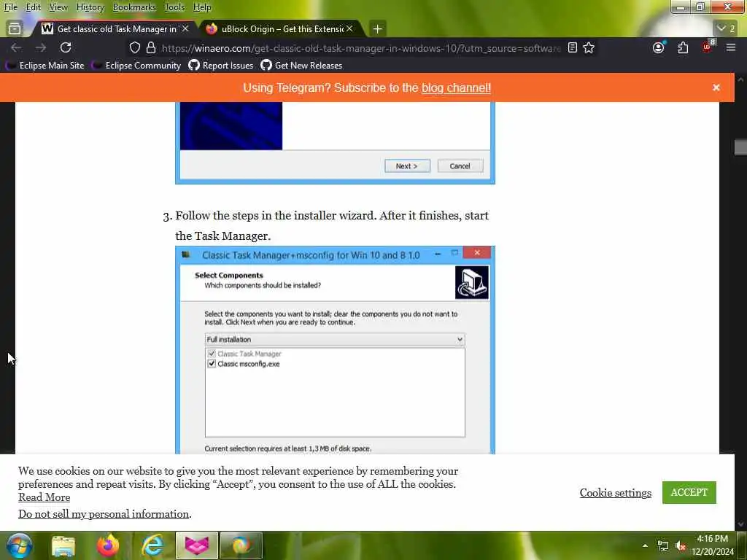Screen dimensions: 747x560
Task: Open Edit menu
Action: 34,7
